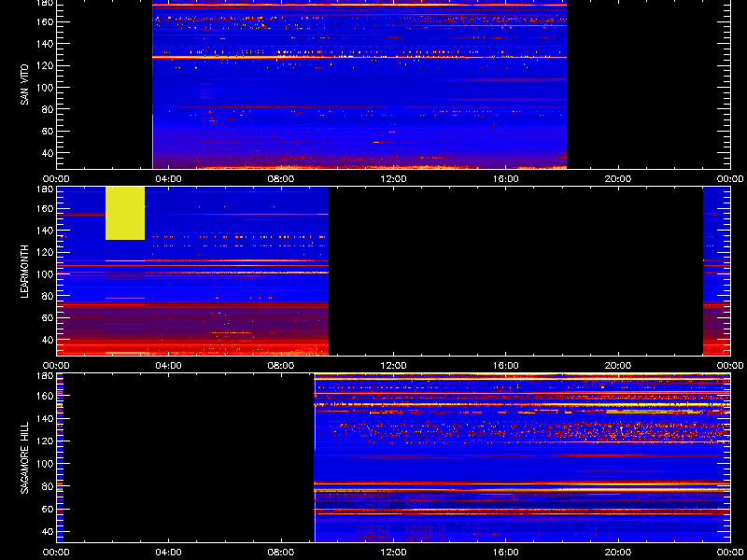Click the 80 frequency label on Learmonth axis
Screen dimensions: 747x560
(x=48, y=296)
